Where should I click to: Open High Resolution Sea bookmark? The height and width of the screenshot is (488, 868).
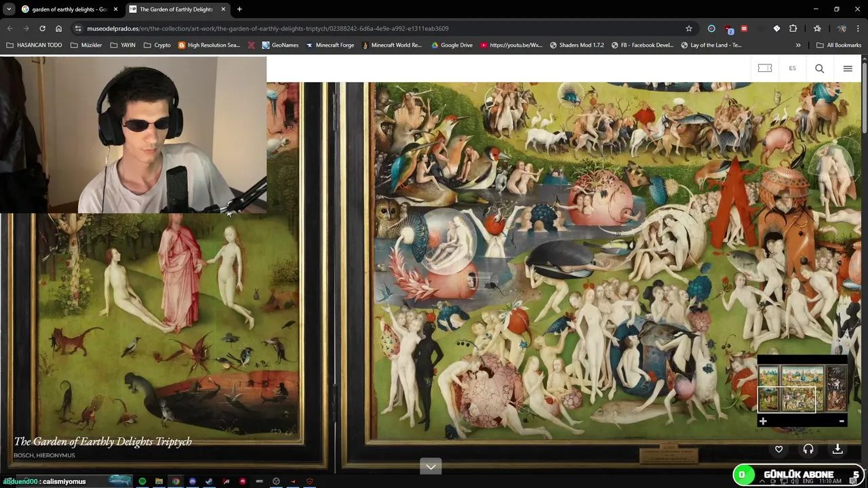[x=209, y=45]
